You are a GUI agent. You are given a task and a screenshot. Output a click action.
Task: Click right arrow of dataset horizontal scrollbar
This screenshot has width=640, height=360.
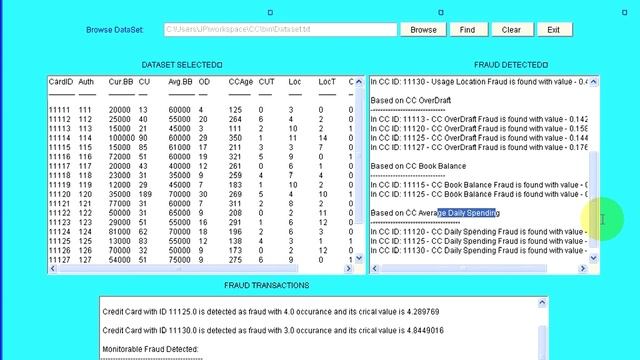(x=348, y=269)
